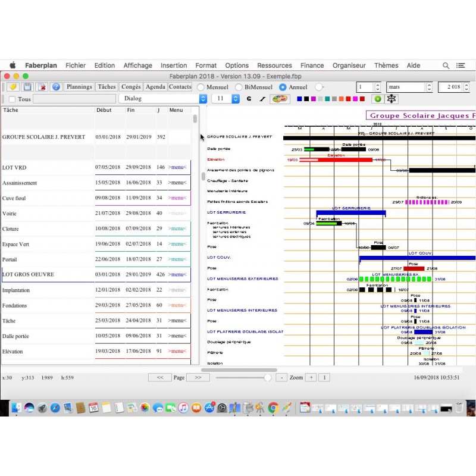Click the mars month stepper arrows
The height and width of the screenshot is (476, 476).
click(x=429, y=87)
